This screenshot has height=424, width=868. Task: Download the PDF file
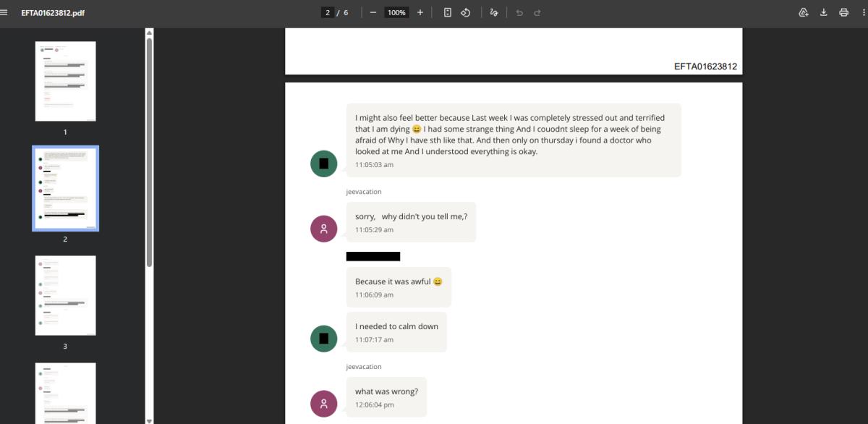click(x=823, y=12)
